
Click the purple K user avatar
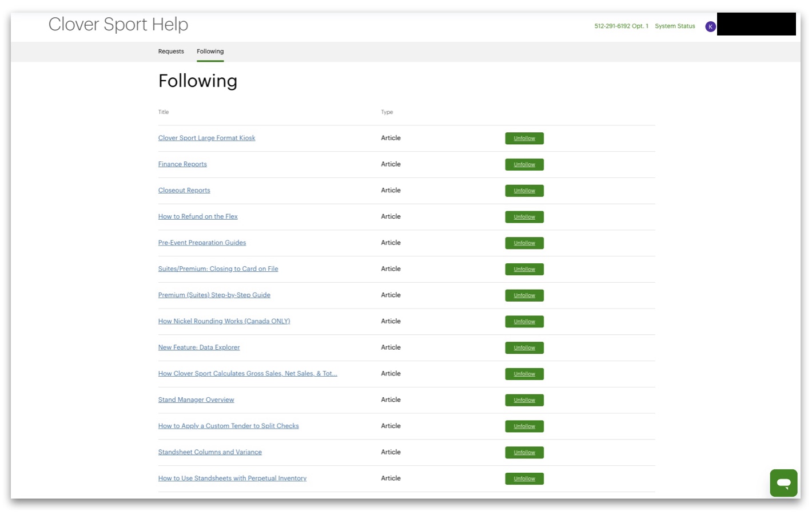tap(710, 26)
